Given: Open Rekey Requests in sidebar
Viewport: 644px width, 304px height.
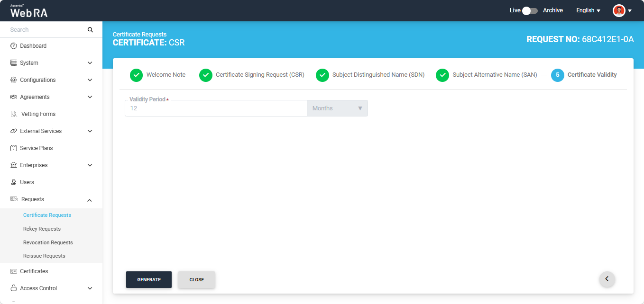Looking at the screenshot, I should click(x=42, y=229).
